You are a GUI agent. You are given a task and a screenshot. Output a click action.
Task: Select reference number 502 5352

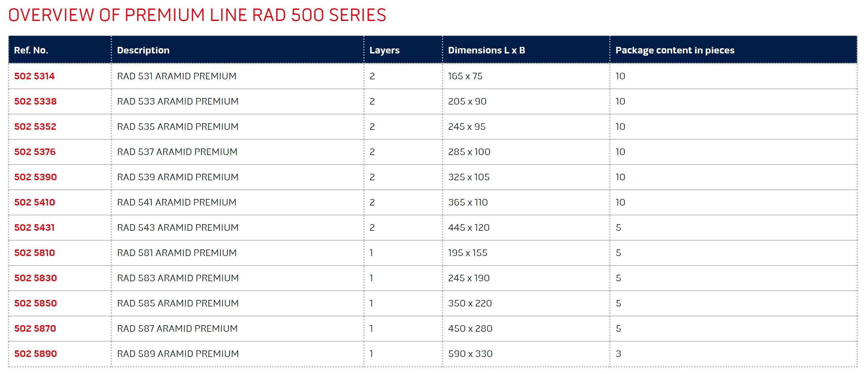(x=35, y=127)
